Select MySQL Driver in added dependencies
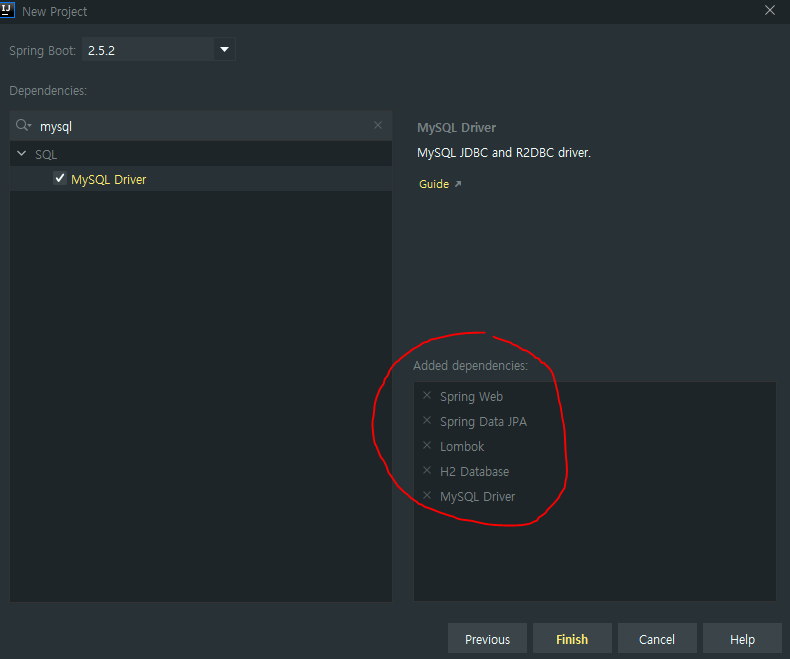This screenshot has width=790, height=659. pos(478,496)
